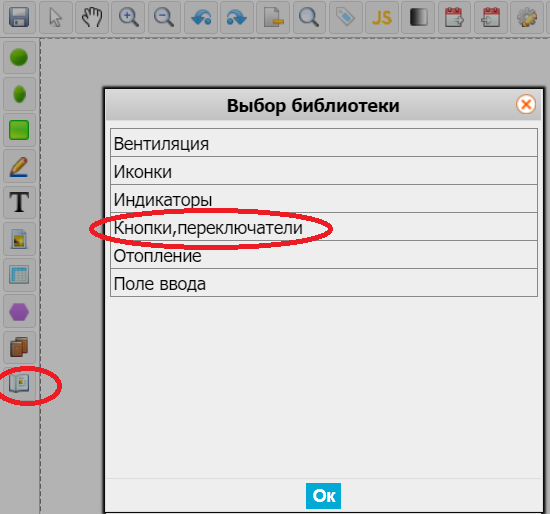Screen dimensions: 550x514
Task: Select Вентиляция library entry
Action: (324, 143)
